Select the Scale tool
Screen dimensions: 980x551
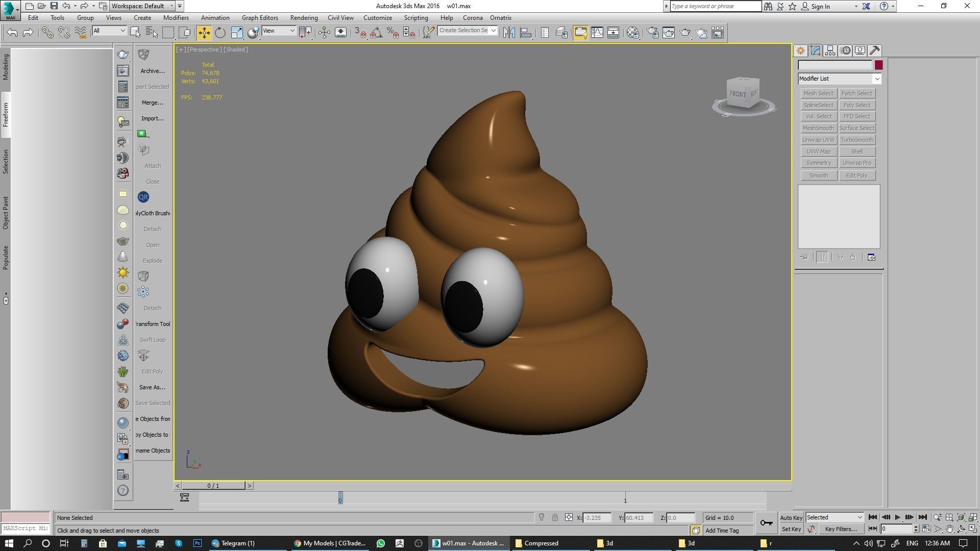[237, 33]
